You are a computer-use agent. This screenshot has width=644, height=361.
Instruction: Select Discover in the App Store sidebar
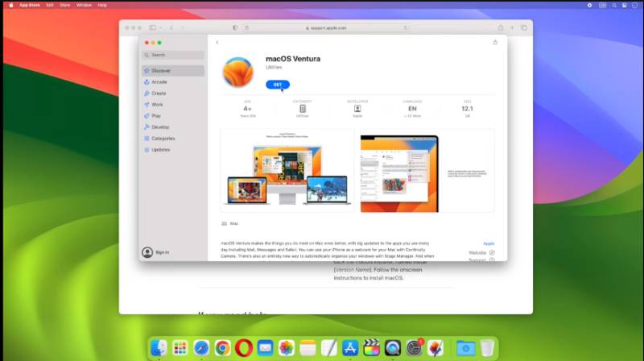[x=173, y=71]
